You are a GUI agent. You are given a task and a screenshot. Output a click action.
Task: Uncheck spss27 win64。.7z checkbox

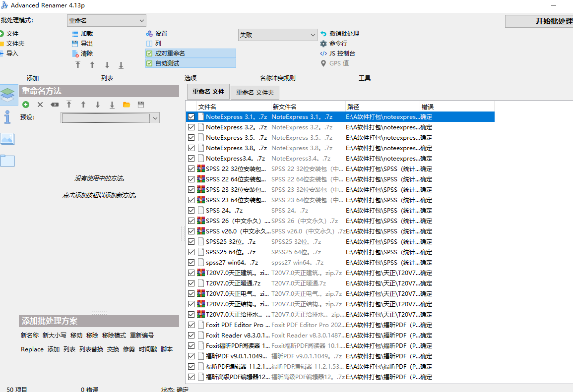click(191, 263)
